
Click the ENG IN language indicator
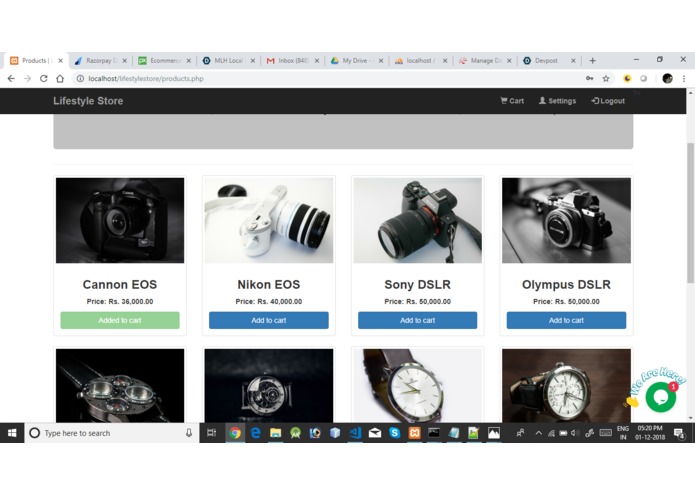coord(623,433)
